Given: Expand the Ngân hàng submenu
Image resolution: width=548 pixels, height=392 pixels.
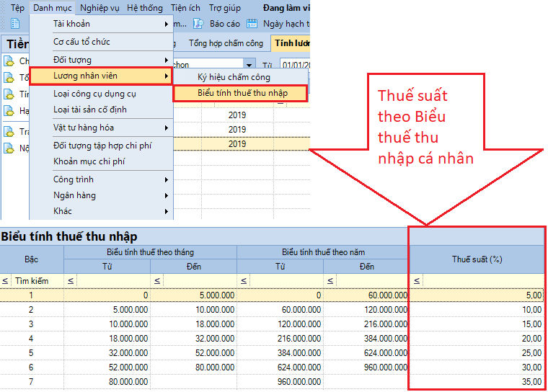Looking at the screenshot, I should 102,195.
